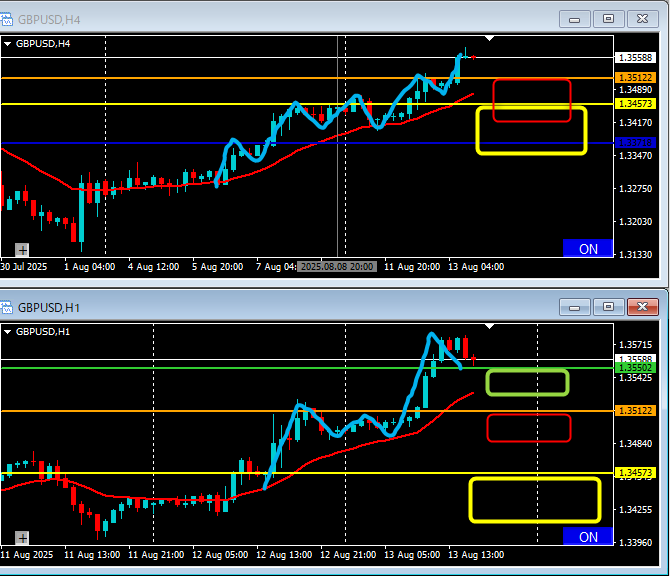Image resolution: width=670 pixels, height=576 pixels.
Task: Click '12 Aug 05:00' on H1 time axis
Action: coord(220,555)
